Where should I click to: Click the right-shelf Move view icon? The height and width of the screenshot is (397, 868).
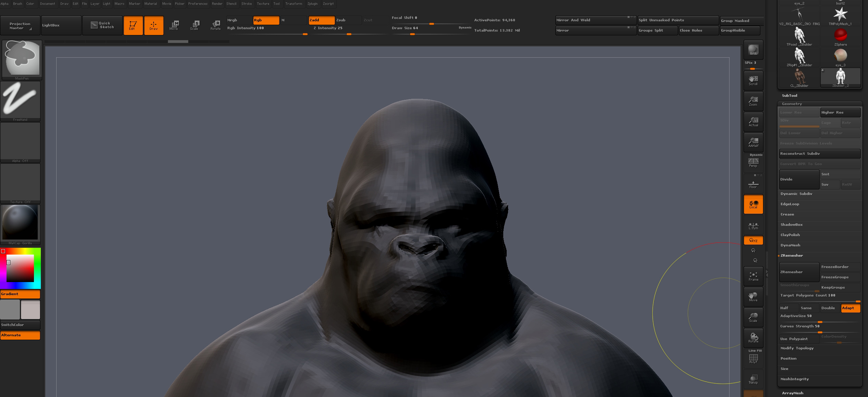click(753, 297)
